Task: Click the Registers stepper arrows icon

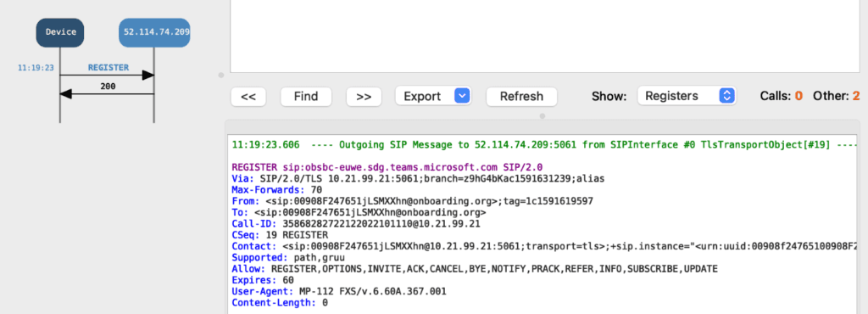Action: click(726, 97)
